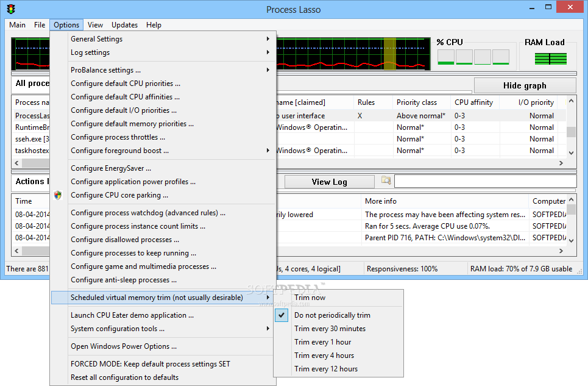
Task: Click the RAM load 70% status entry
Action: 521,269
